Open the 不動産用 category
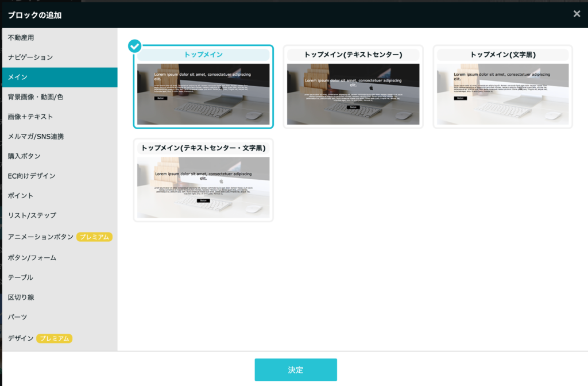 click(21, 37)
